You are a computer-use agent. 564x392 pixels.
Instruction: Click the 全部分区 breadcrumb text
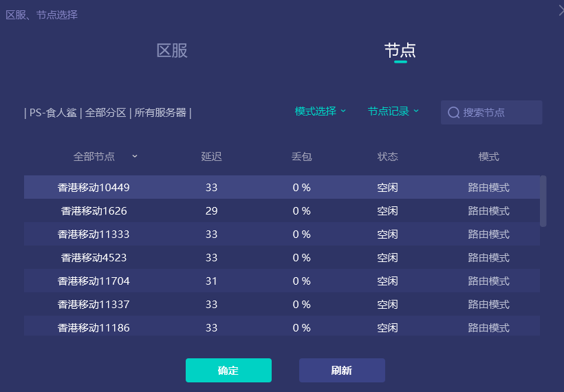click(105, 113)
